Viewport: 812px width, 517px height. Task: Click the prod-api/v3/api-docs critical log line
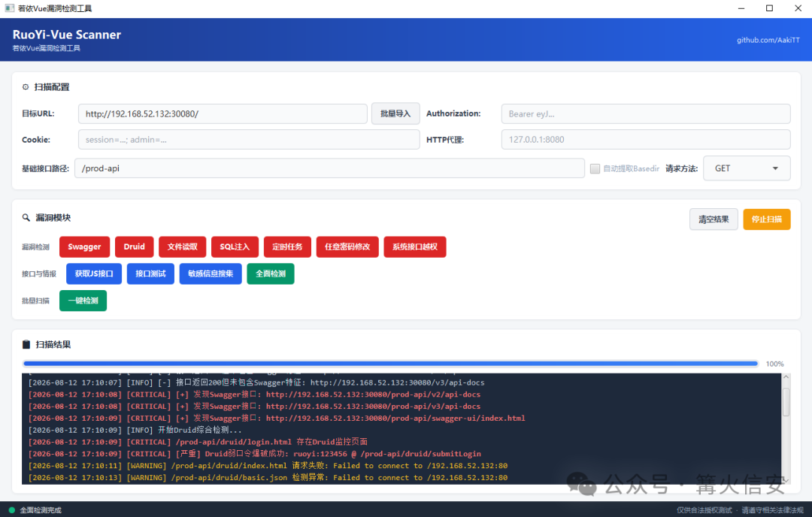click(254, 407)
